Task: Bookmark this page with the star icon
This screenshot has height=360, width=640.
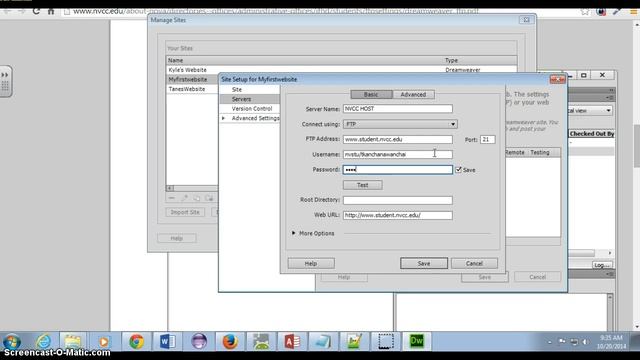Action: tap(585, 11)
